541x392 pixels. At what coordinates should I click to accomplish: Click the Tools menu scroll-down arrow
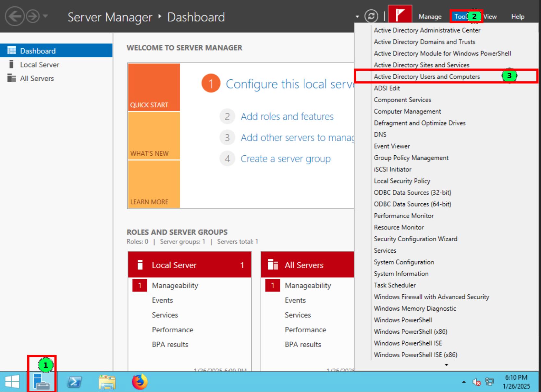coord(447,365)
